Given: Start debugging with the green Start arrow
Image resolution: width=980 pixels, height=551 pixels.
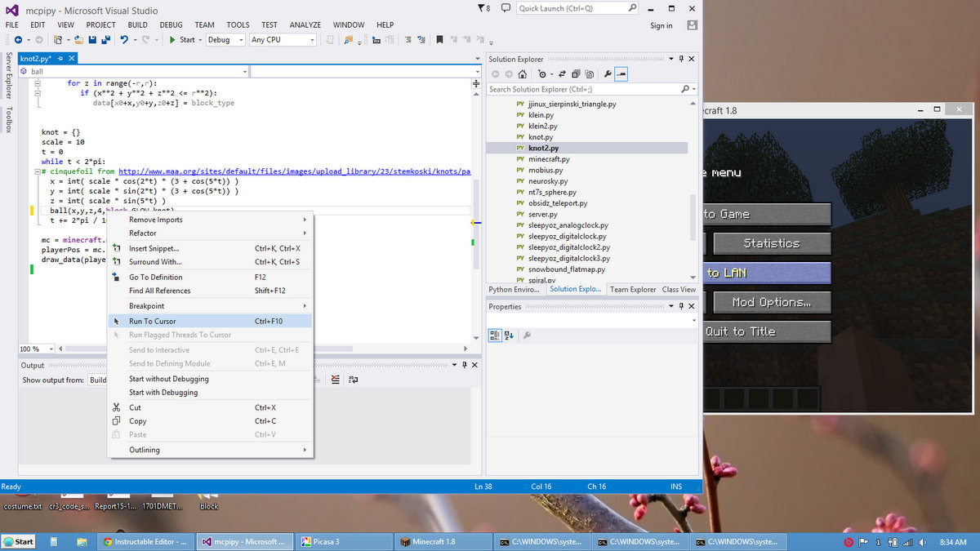Looking at the screenshot, I should (172, 38).
